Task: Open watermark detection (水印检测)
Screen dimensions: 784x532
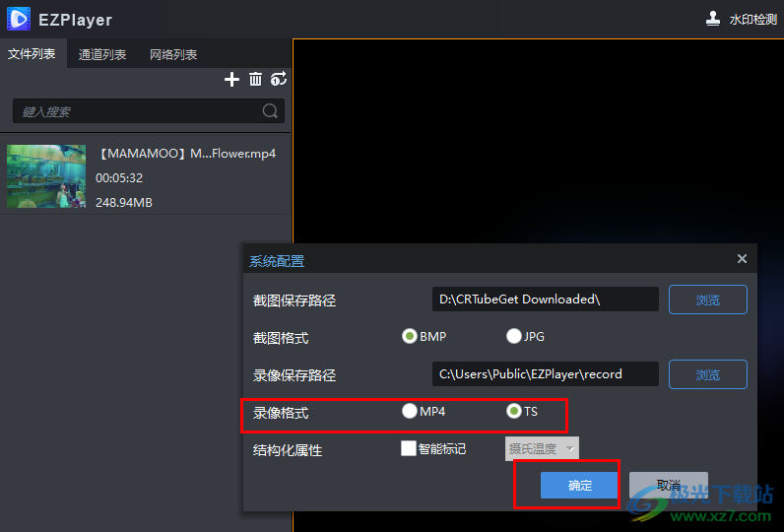Action: pyautogui.click(x=741, y=19)
